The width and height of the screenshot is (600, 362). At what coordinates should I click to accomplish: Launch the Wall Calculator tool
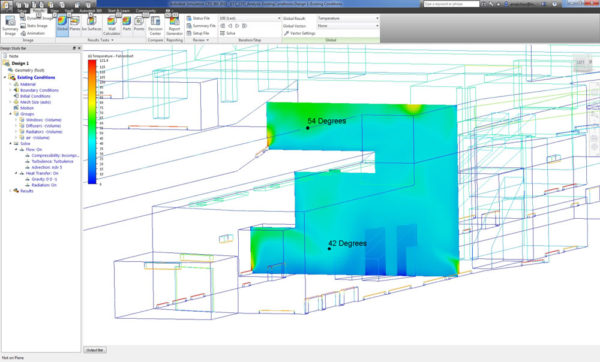point(112,25)
